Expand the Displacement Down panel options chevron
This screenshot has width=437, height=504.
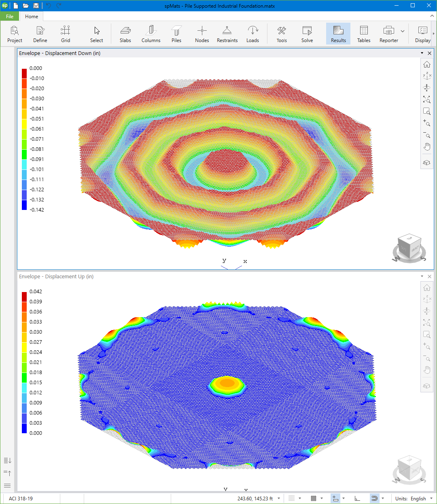(x=422, y=53)
